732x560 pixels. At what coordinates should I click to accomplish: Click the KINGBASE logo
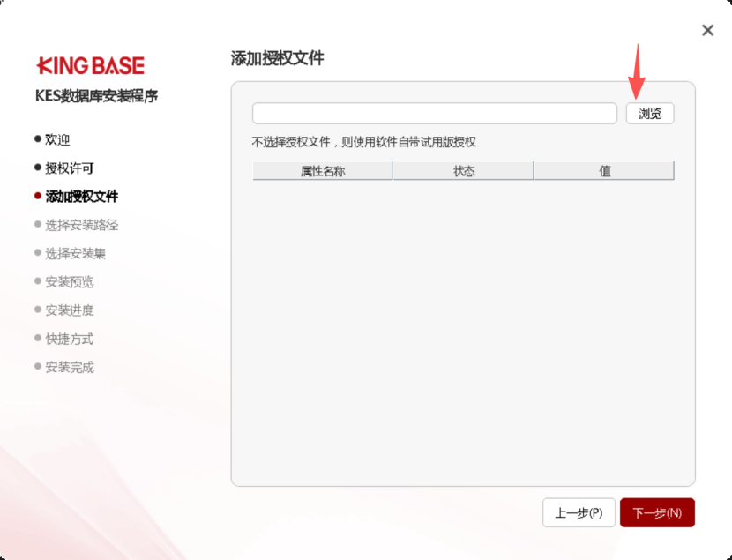90,66
